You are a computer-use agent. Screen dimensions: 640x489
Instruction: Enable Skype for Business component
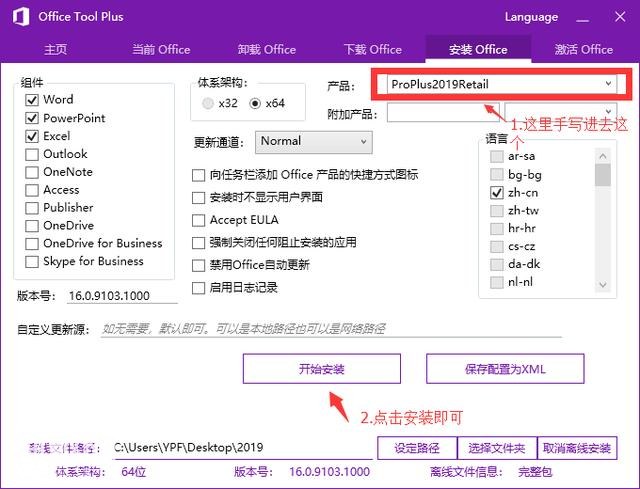point(32,262)
